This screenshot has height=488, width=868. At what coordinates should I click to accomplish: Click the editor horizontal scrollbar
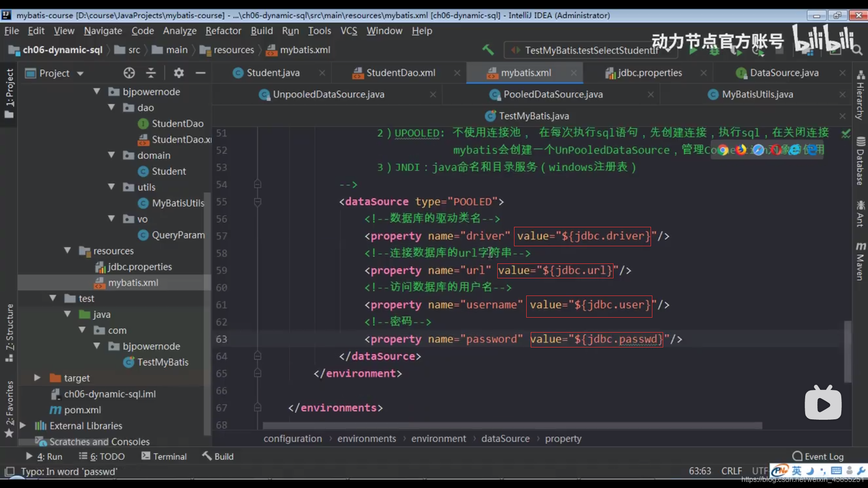pyautogui.click(x=512, y=426)
